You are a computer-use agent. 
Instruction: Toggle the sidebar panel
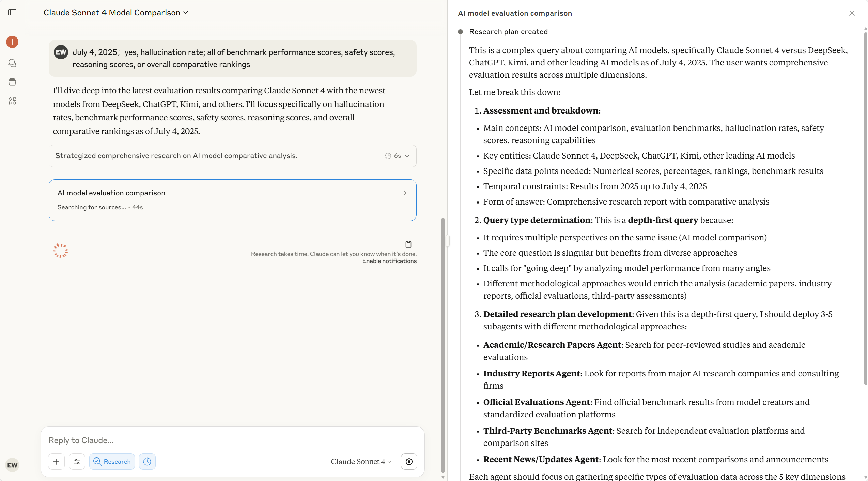click(12, 13)
